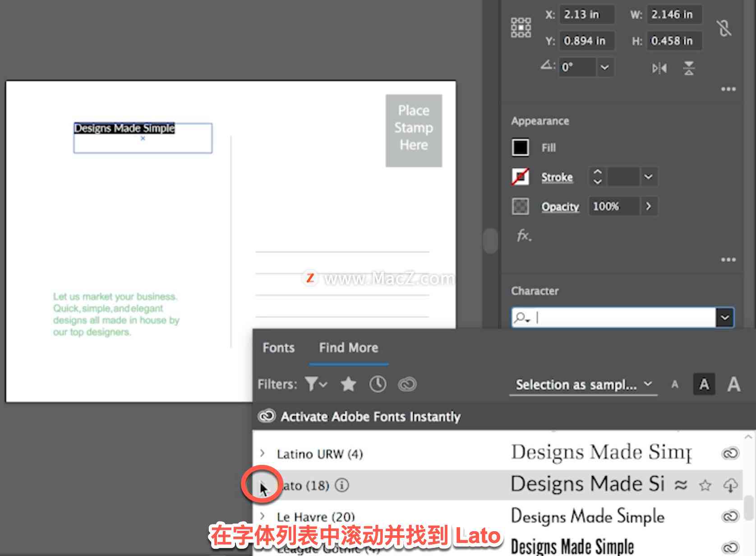Viewport: 756px width, 556px height.
Task: Toggle the favorites star filter
Action: pos(348,384)
